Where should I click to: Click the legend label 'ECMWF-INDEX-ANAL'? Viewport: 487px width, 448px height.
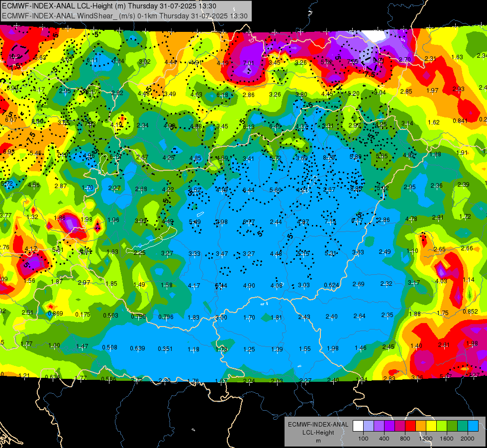[x=318, y=425]
